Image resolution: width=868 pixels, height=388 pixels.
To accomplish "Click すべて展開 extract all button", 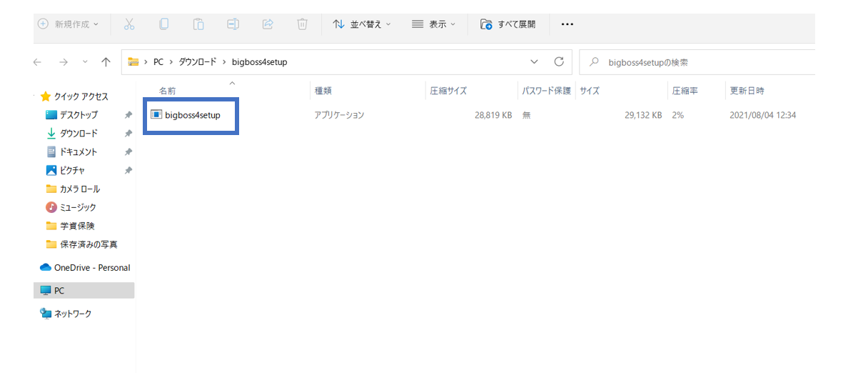I will coord(508,24).
